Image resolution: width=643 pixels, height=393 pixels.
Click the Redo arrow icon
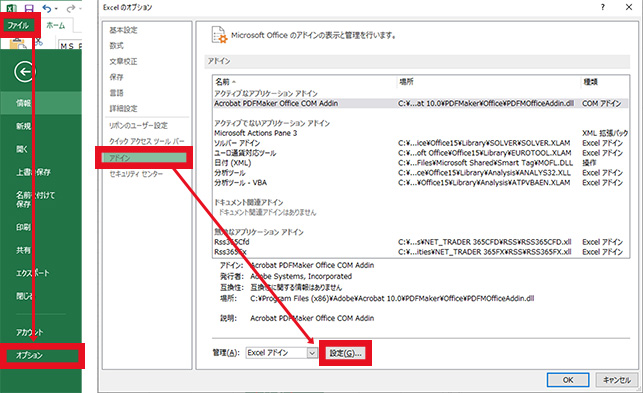(x=71, y=8)
